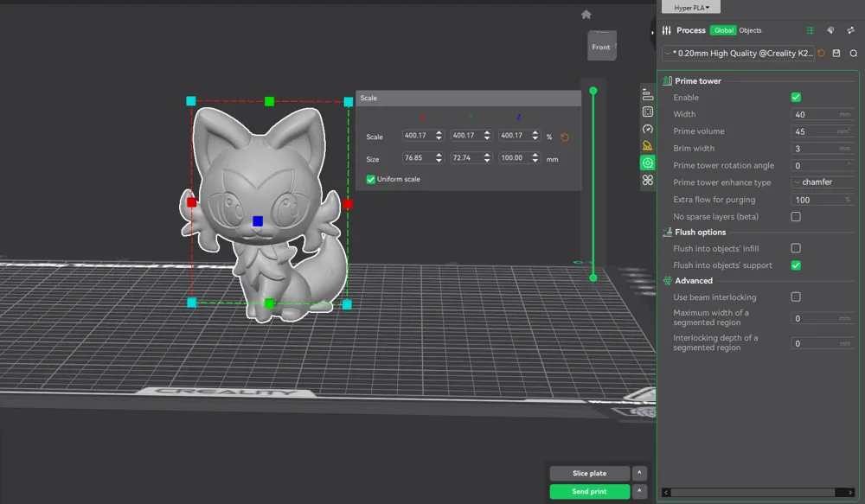Image resolution: width=865 pixels, height=504 pixels.
Task: Reset scale with the orange undo icon
Action: point(564,137)
